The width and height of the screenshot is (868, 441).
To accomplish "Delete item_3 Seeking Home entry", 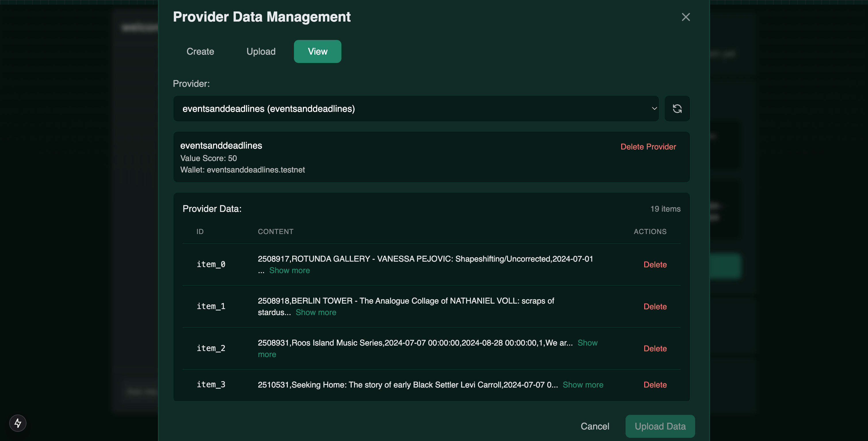I will (x=655, y=385).
